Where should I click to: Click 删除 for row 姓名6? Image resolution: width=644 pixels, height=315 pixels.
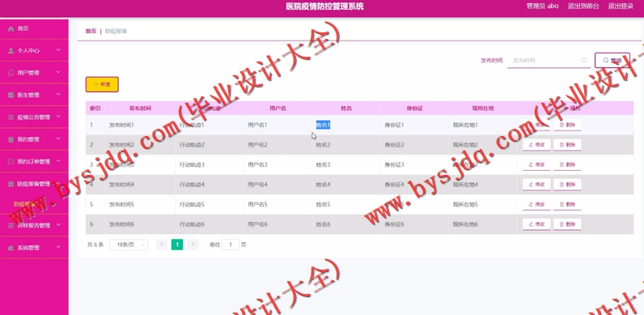pyautogui.click(x=567, y=224)
